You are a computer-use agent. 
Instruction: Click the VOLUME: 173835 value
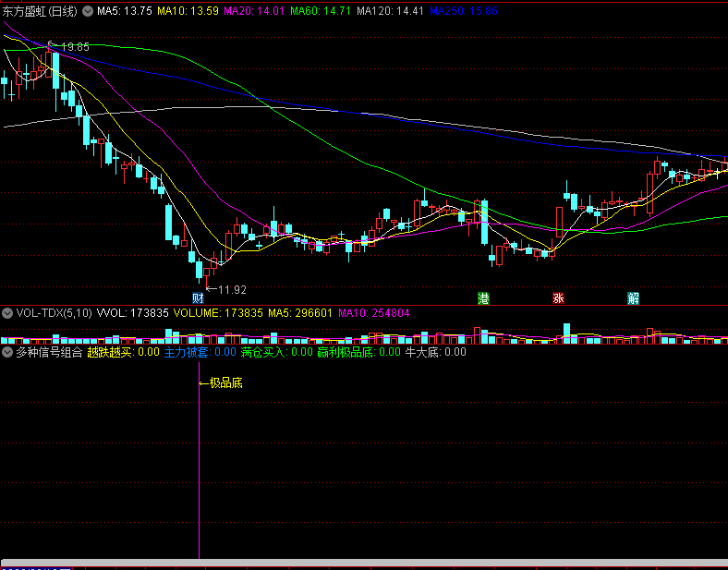coord(218,313)
